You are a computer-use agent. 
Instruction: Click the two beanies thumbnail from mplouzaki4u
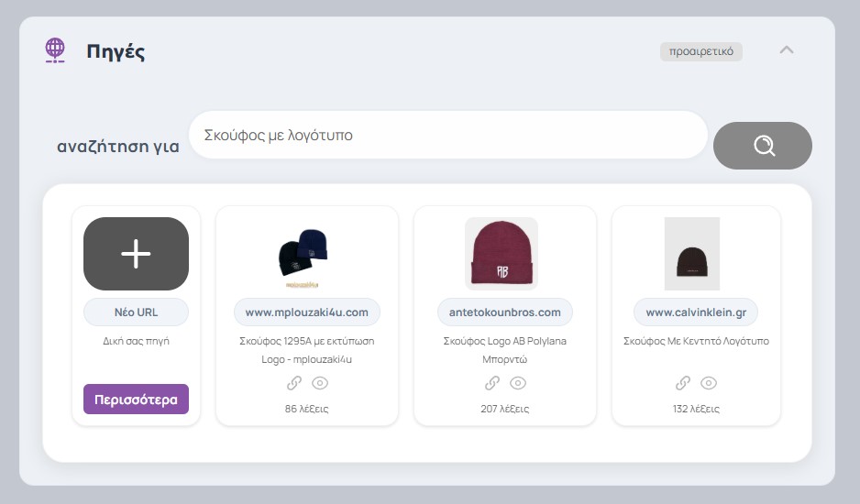point(303,251)
